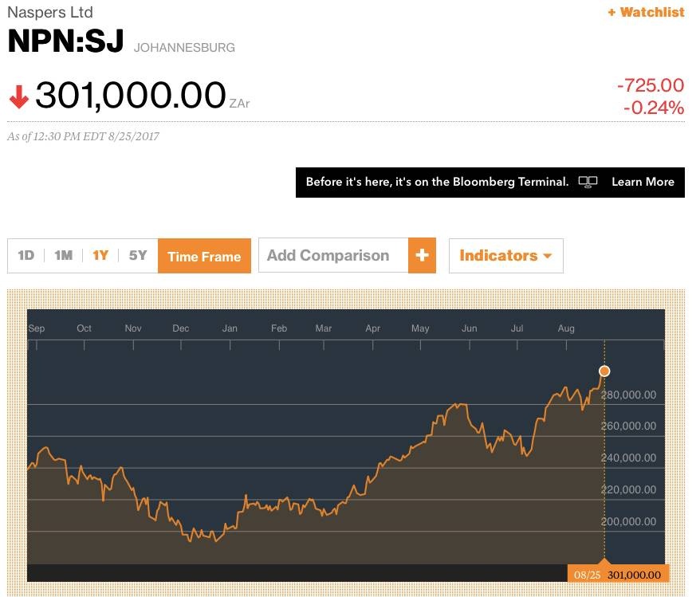The image size is (700, 597).
Task: Click the Jun label on chart axis
Action: (470, 328)
